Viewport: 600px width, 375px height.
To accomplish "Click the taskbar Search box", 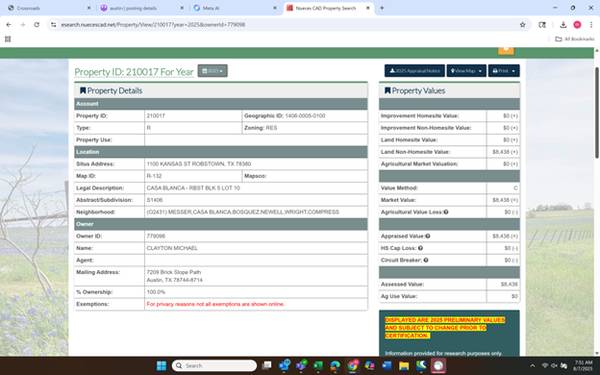I will point(214,366).
